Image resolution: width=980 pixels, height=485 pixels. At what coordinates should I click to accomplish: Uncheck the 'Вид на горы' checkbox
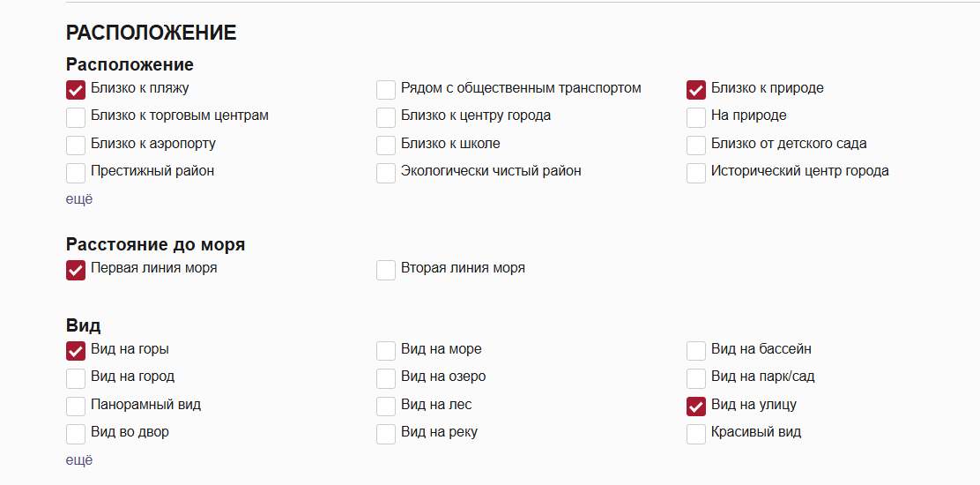pos(76,351)
